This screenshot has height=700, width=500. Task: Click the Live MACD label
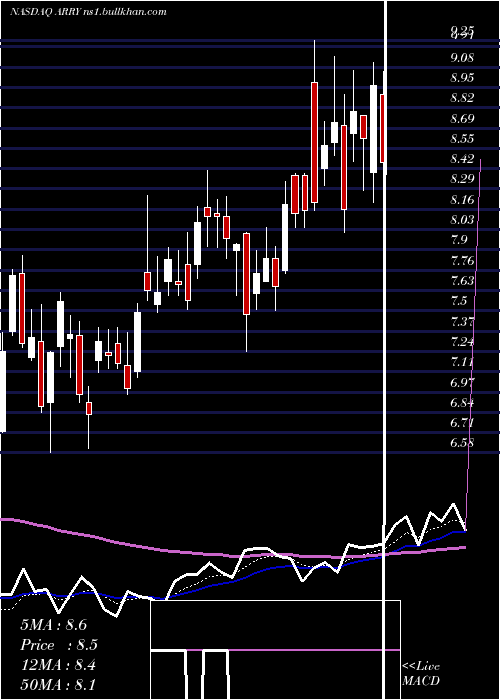[x=421, y=674]
